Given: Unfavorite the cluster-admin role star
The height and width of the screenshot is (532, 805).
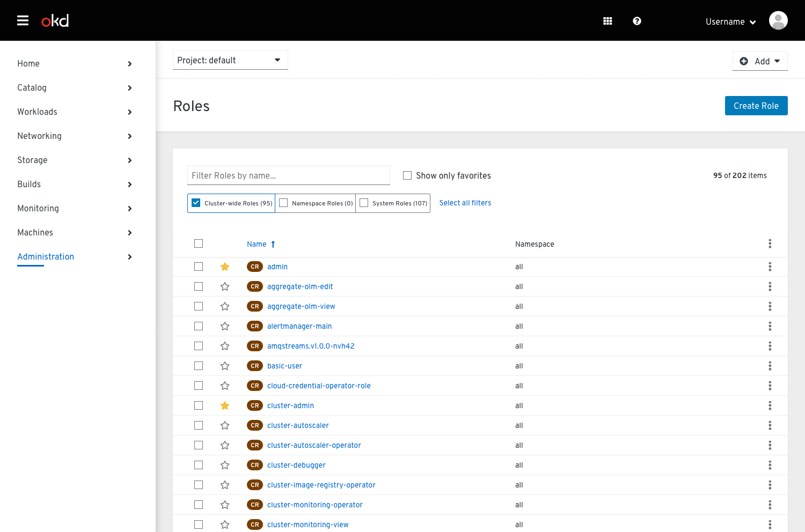Looking at the screenshot, I should [225, 405].
